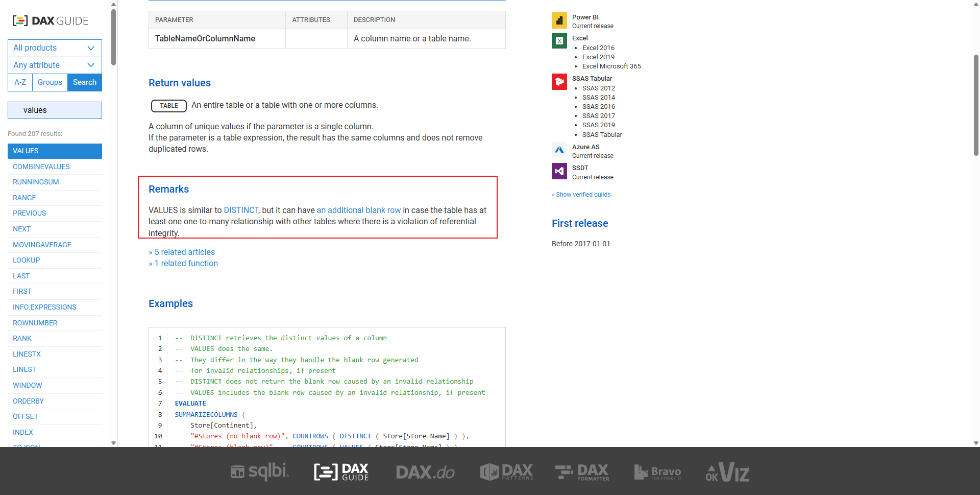This screenshot has width=980, height=495.
Task: Open WINDOW function from results
Action: (55, 386)
